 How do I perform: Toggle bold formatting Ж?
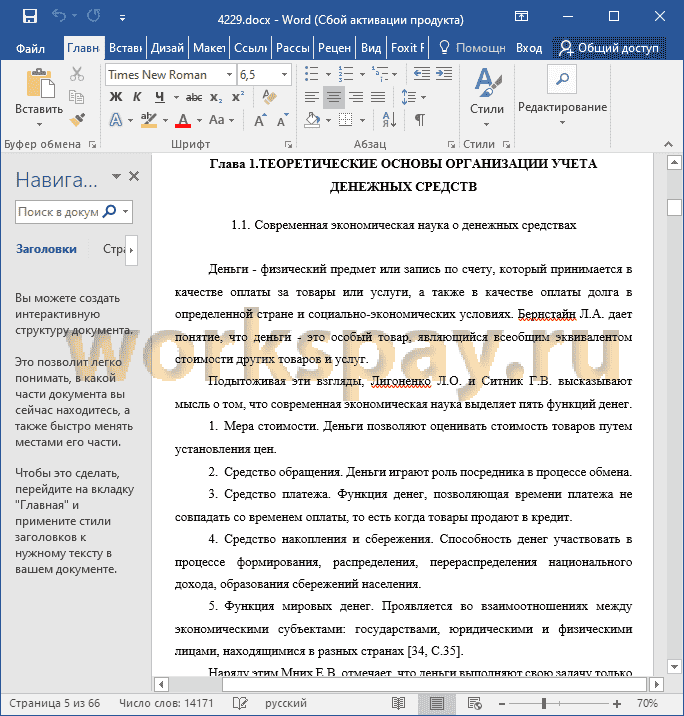click(x=116, y=97)
